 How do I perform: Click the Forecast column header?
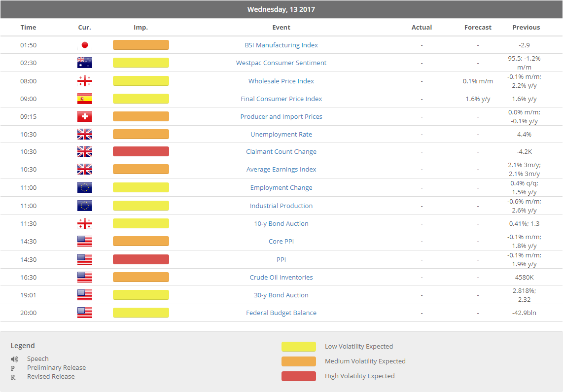tap(478, 28)
